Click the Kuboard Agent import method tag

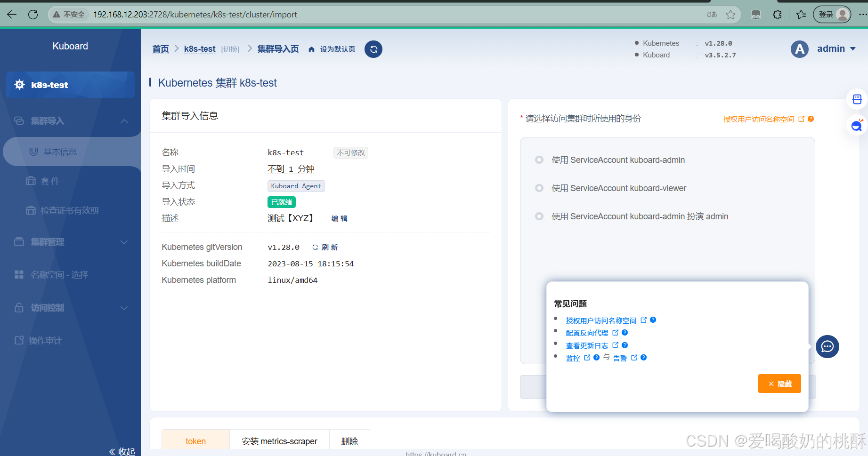(296, 186)
